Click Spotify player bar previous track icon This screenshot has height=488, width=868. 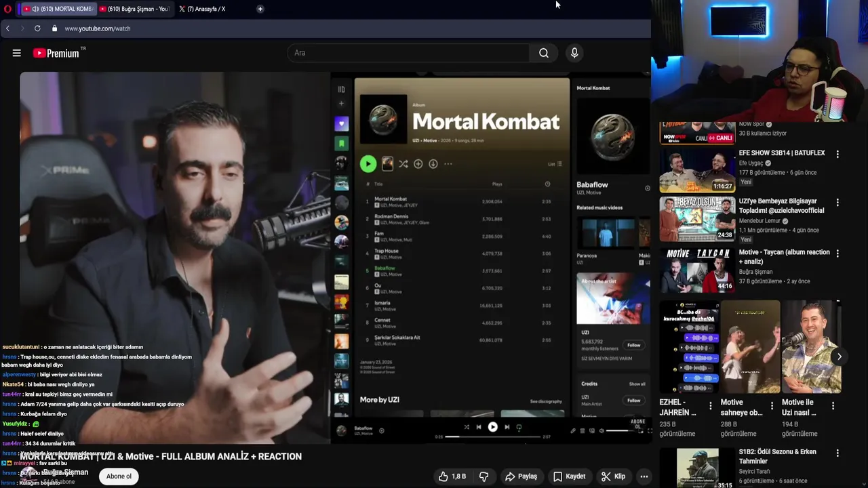[479, 427]
